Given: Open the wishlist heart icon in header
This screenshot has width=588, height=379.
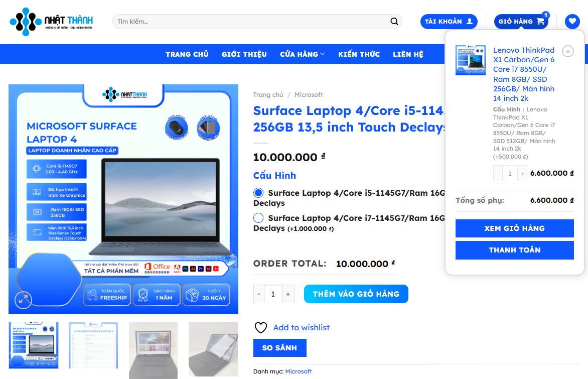Looking at the screenshot, I should (x=572, y=22).
